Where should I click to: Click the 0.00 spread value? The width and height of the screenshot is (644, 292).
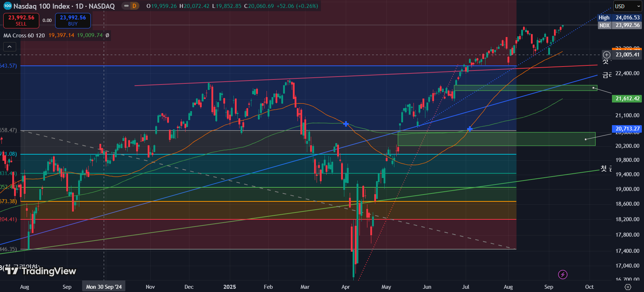[47, 20]
